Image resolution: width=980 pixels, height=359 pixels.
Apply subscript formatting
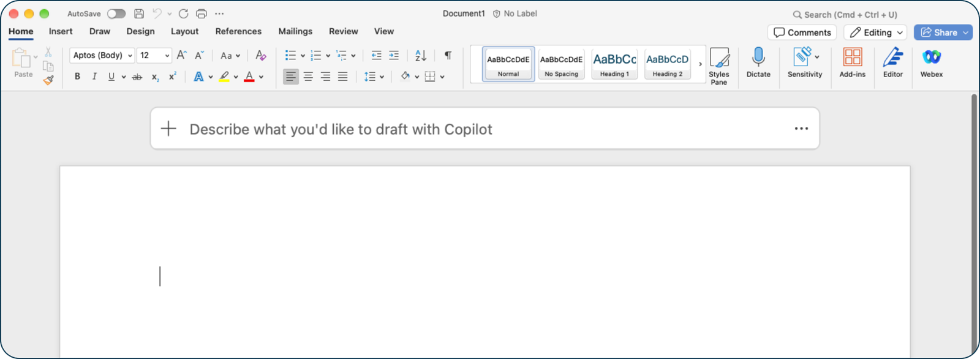click(x=155, y=77)
